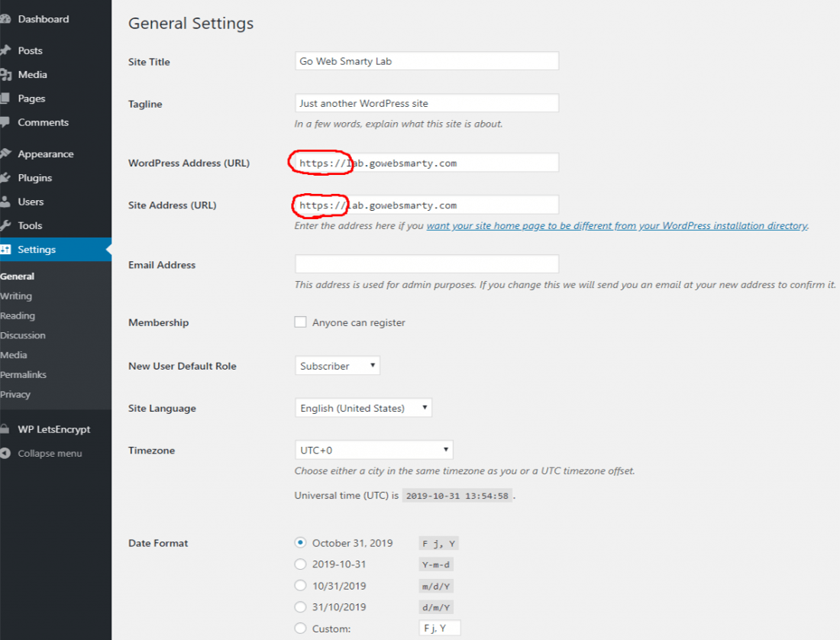Open Privacy settings submenu
Viewport: 840px width, 640px height.
[15, 395]
